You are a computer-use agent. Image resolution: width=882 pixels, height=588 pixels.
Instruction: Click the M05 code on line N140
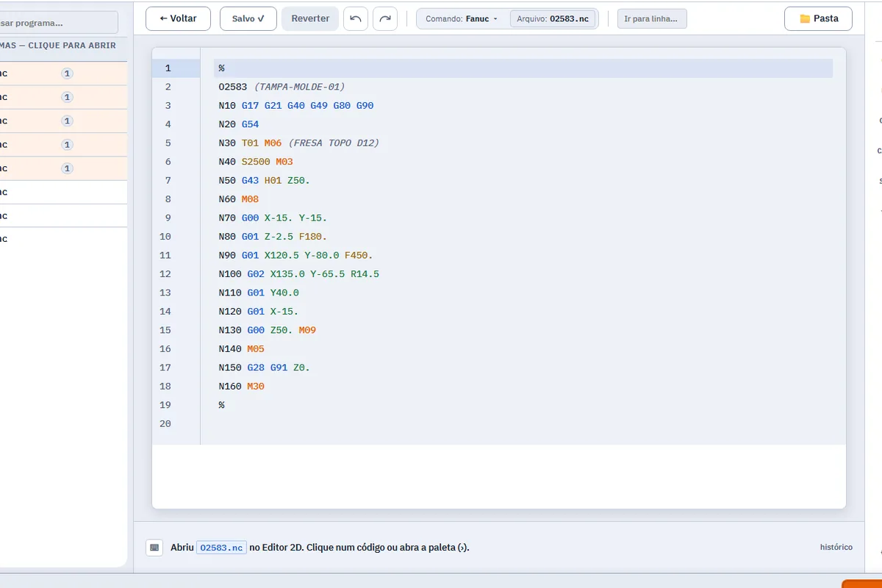click(x=256, y=349)
